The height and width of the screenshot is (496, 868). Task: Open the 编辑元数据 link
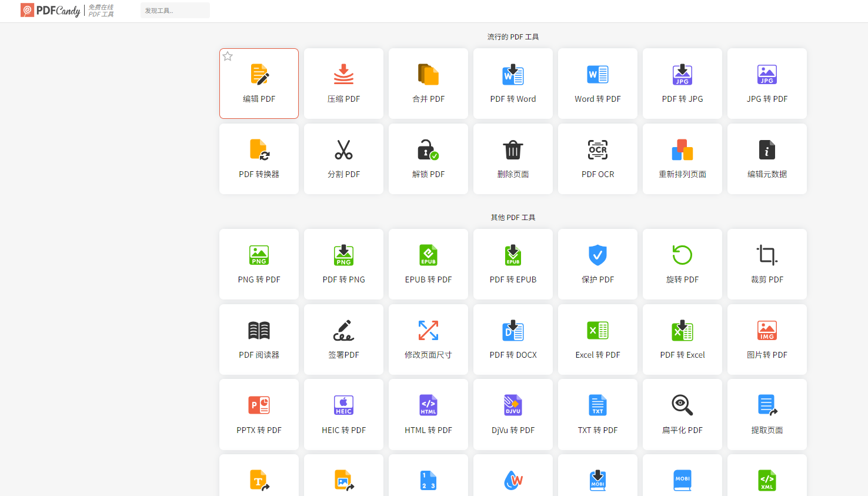[x=767, y=174]
